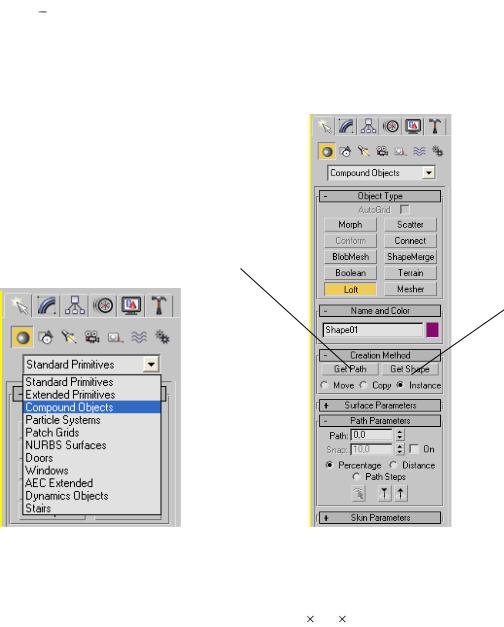
Task: Click the ShapeMerge button
Action: [410, 257]
